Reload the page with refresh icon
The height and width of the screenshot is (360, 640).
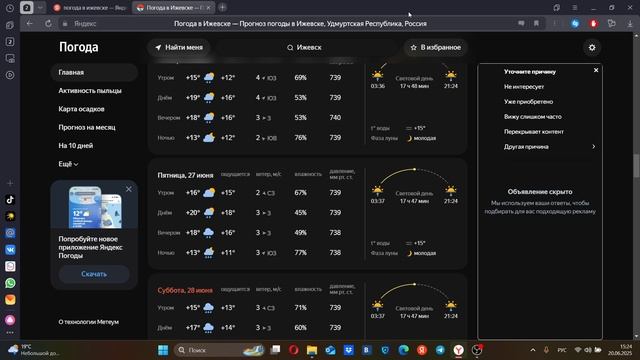tap(48, 24)
